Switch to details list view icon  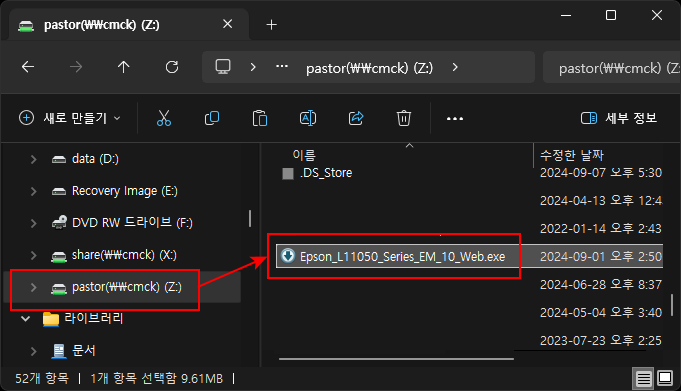tap(643, 378)
